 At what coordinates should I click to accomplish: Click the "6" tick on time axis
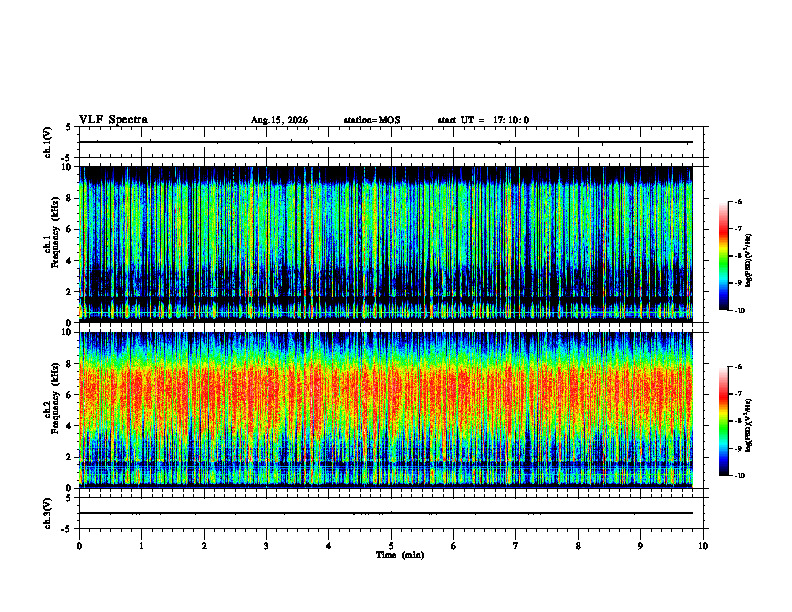pos(454,546)
